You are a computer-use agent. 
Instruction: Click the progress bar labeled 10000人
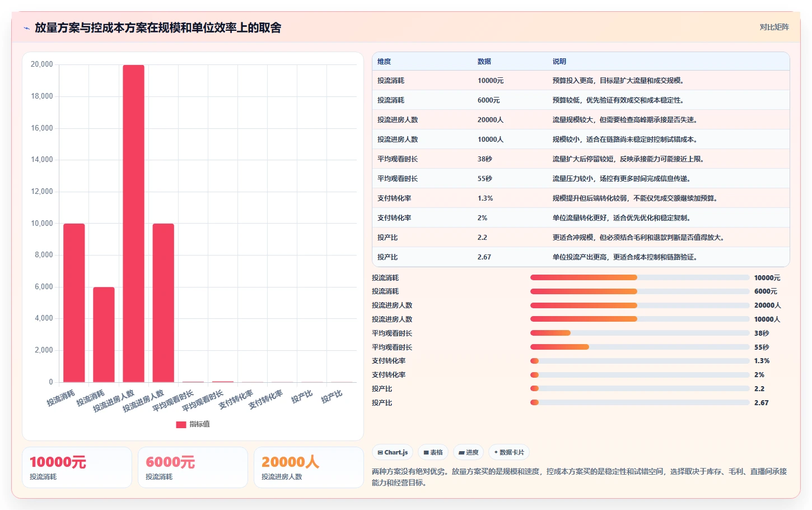pyautogui.click(x=640, y=319)
